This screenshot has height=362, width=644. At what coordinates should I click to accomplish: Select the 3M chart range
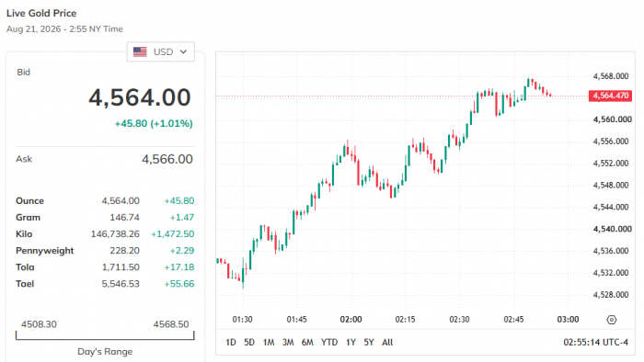[x=288, y=343]
